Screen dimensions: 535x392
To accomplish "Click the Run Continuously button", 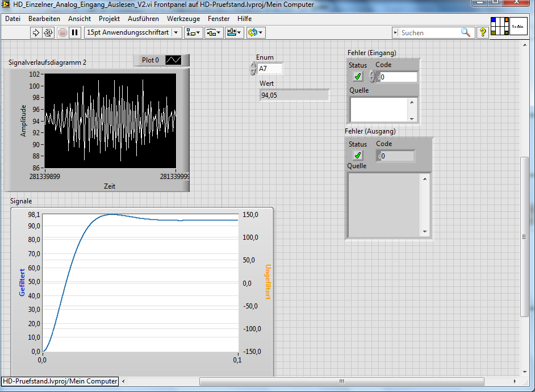I will 48,32.
